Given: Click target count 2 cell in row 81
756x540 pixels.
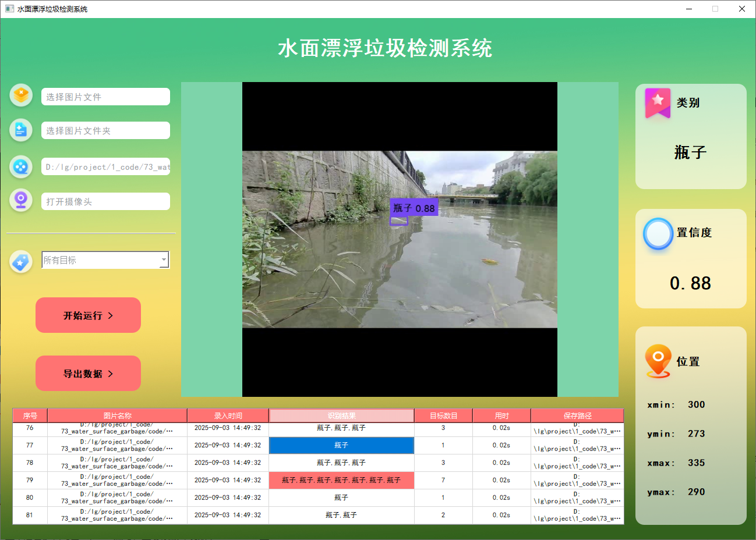Looking at the screenshot, I should click(443, 515).
